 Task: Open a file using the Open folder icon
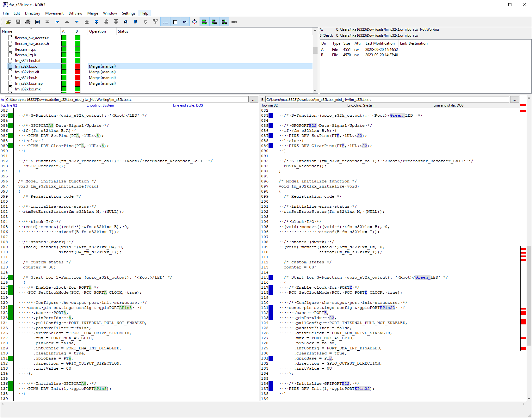(x=8, y=22)
